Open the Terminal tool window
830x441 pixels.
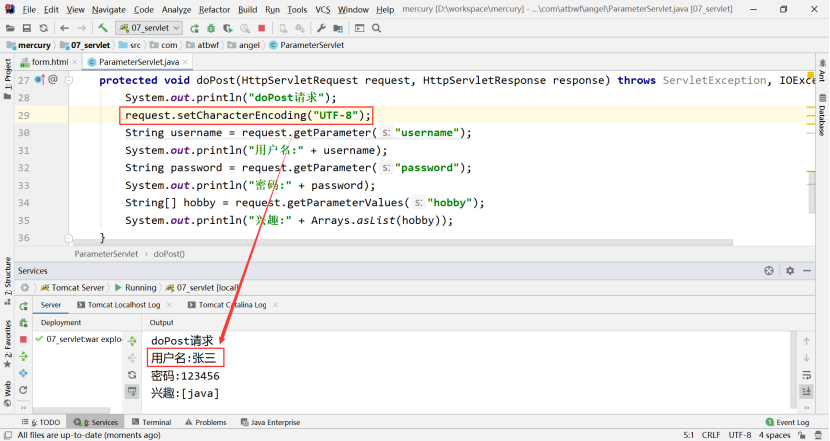coord(151,422)
